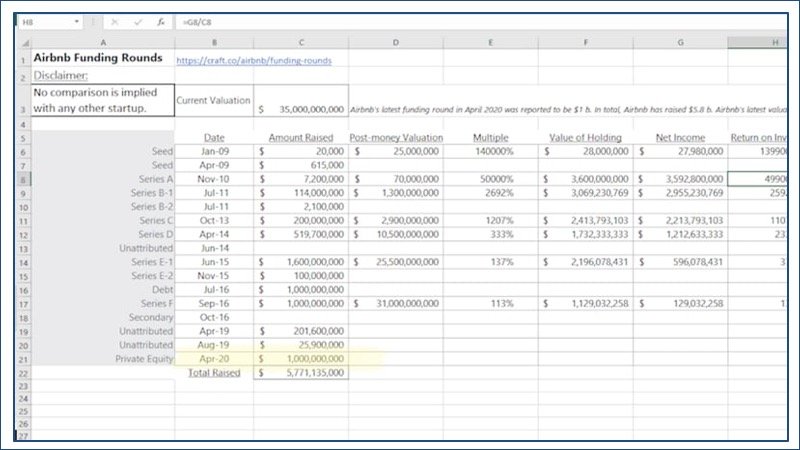Image resolution: width=800 pixels, height=450 pixels.
Task: Select the 'Private Equity' label cell
Action: 103,359
